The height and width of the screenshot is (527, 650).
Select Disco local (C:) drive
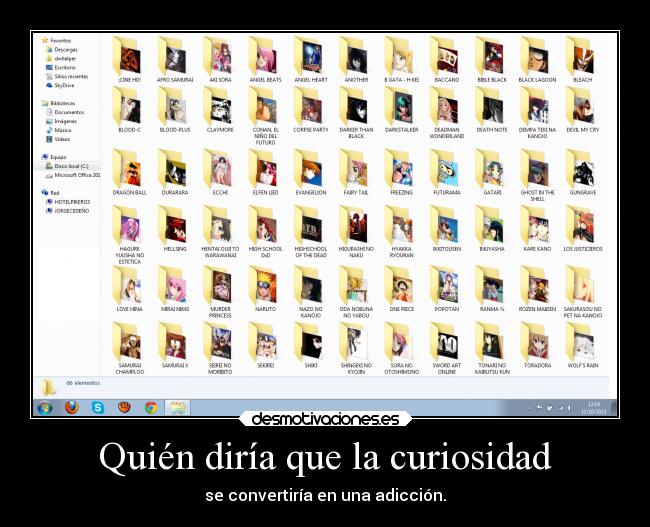tap(67, 166)
